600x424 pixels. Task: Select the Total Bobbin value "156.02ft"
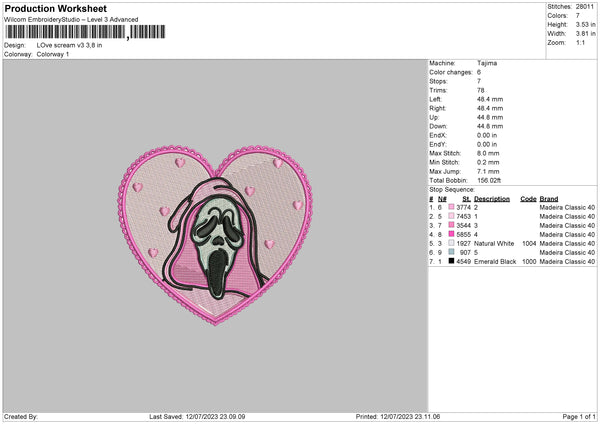click(489, 180)
